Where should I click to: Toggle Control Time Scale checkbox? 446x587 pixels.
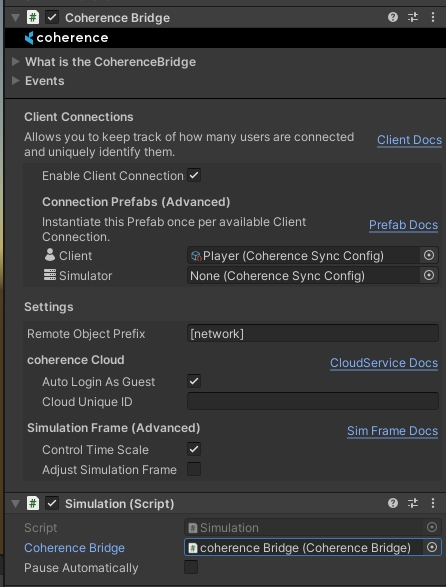194,449
